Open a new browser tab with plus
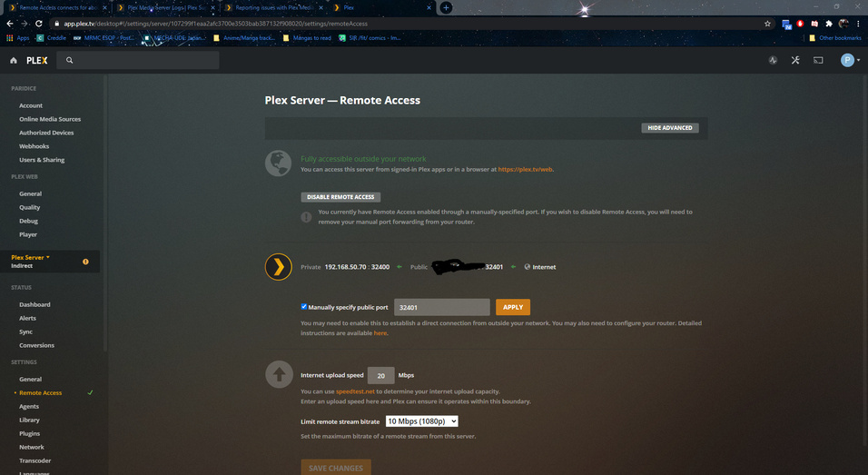Image resolution: width=868 pixels, height=475 pixels. 446,8
